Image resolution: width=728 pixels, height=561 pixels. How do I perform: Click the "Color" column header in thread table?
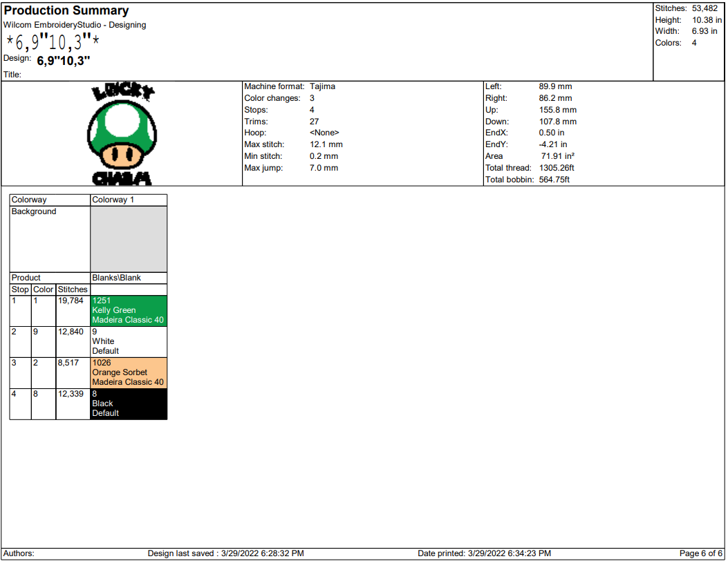coord(44,289)
